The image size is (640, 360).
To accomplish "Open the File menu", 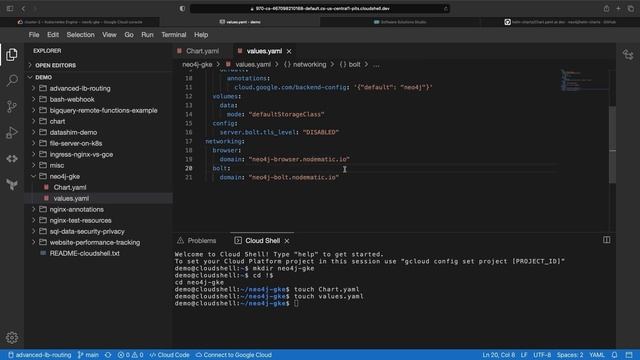I will [x=34, y=35].
